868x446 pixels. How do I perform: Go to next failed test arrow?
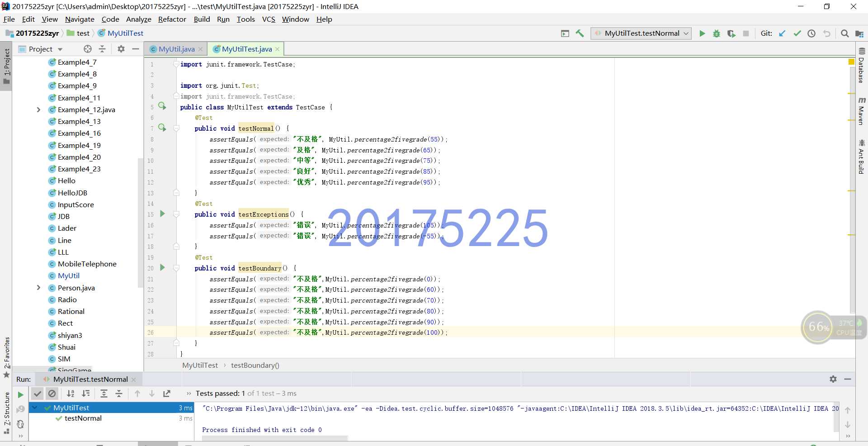tap(152, 394)
